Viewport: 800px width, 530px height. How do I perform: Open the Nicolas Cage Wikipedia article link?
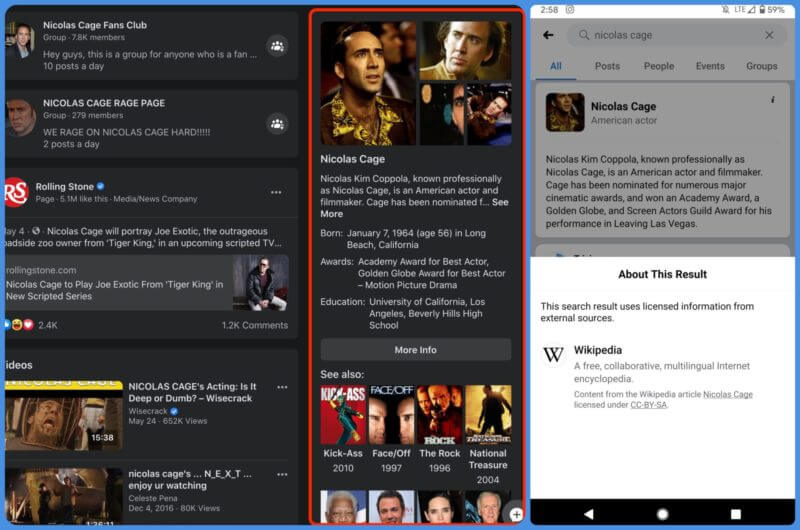pyautogui.click(x=728, y=394)
